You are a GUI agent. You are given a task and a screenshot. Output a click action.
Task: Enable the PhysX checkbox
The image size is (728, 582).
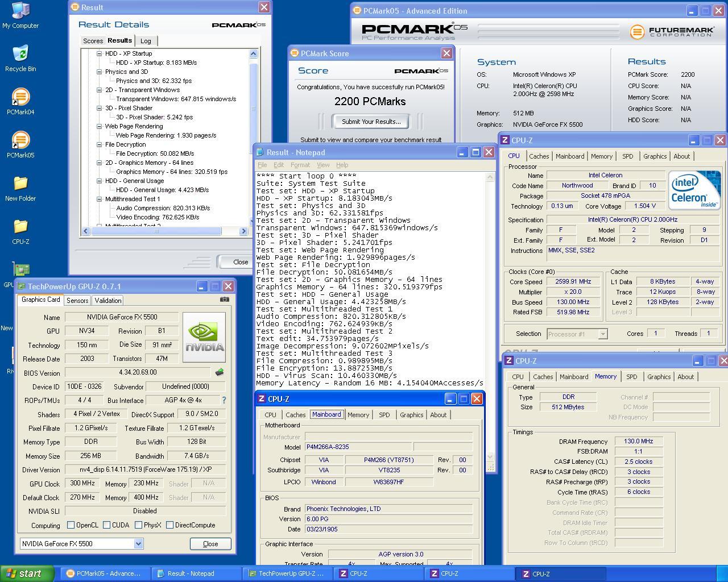[x=138, y=525]
